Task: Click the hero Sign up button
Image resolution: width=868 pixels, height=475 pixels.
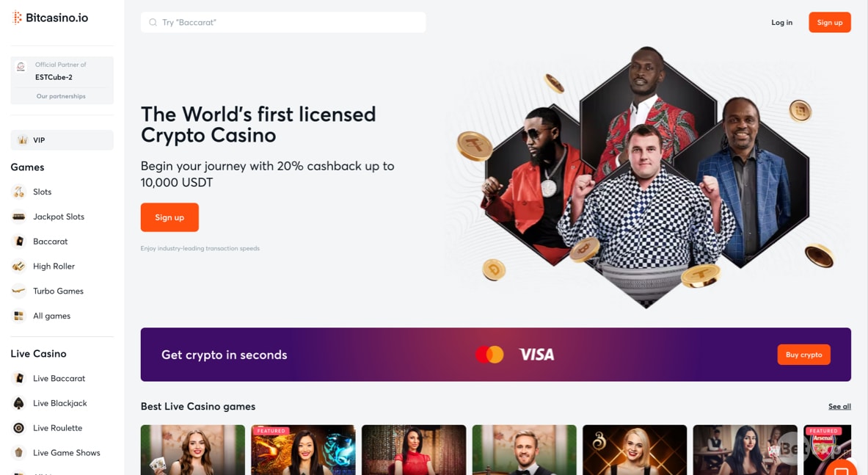Action: point(169,217)
